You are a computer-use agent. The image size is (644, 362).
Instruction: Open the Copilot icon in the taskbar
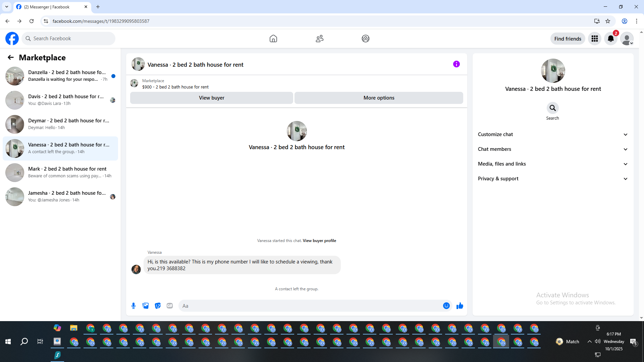57,328
